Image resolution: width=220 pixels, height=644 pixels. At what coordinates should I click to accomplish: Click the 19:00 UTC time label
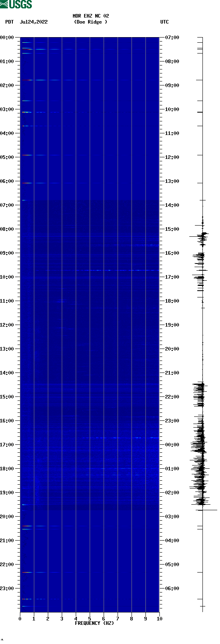[172, 325]
